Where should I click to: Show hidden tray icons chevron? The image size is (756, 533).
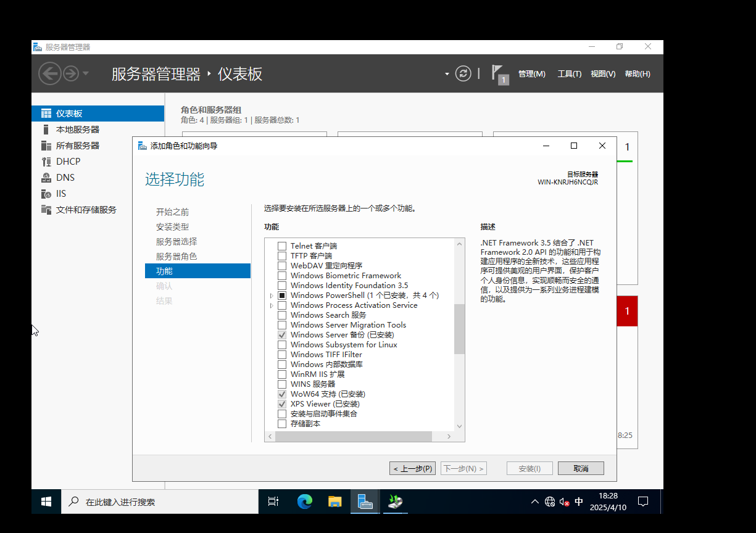click(x=535, y=502)
